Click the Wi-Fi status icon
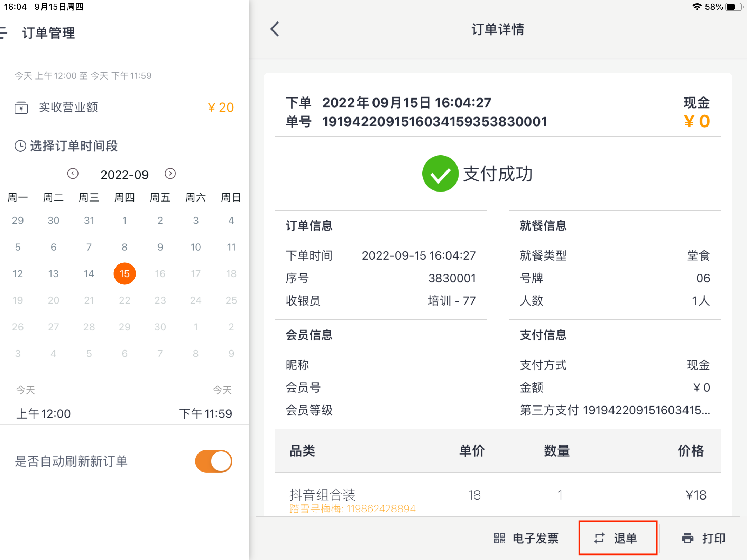747x560 pixels. (x=697, y=7)
